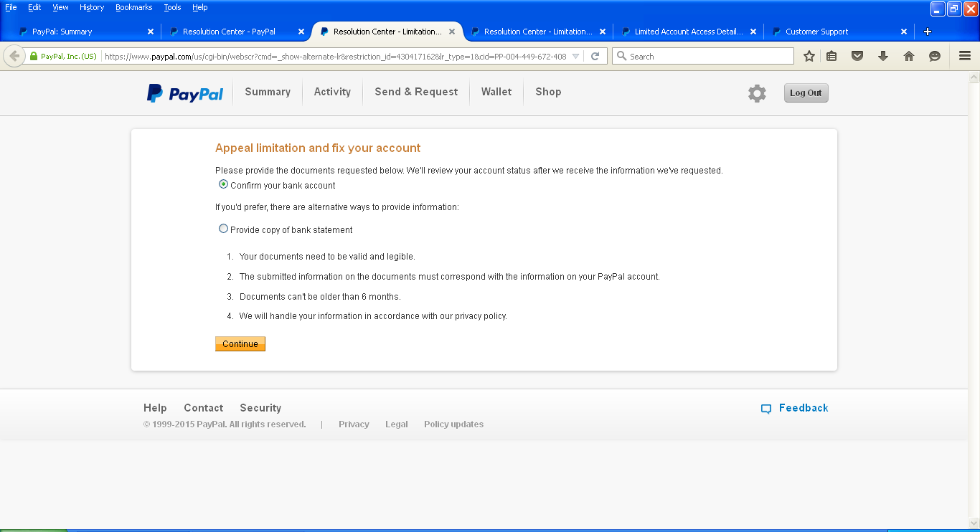980x532 pixels.
Task: Open the Downloads arrow icon
Action: tap(883, 56)
